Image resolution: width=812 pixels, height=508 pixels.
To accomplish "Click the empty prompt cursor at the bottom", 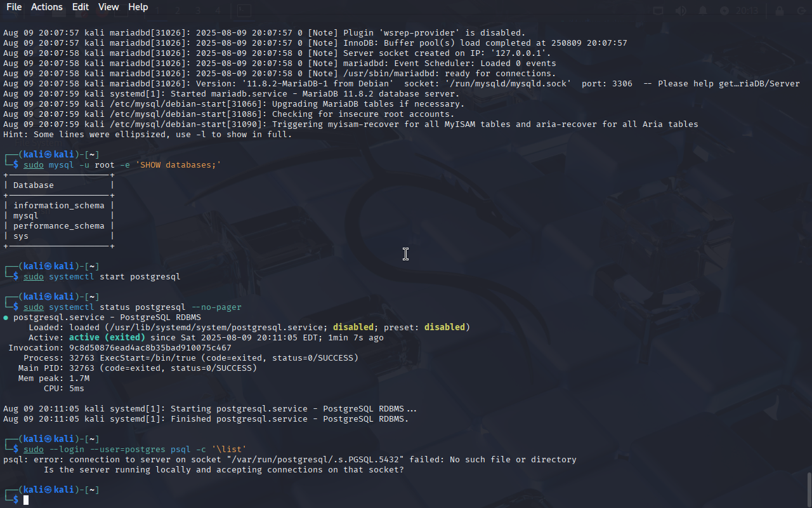I will [26, 500].
